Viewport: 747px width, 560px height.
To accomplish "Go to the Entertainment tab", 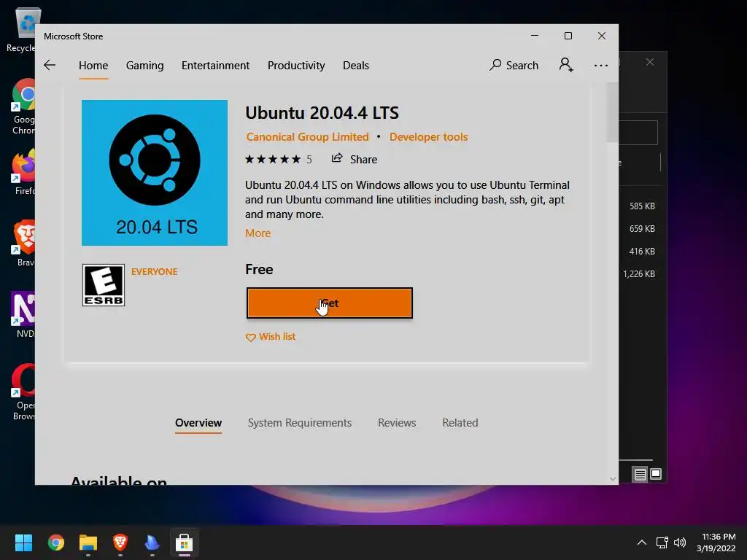I will pyautogui.click(x=215, y=65).
